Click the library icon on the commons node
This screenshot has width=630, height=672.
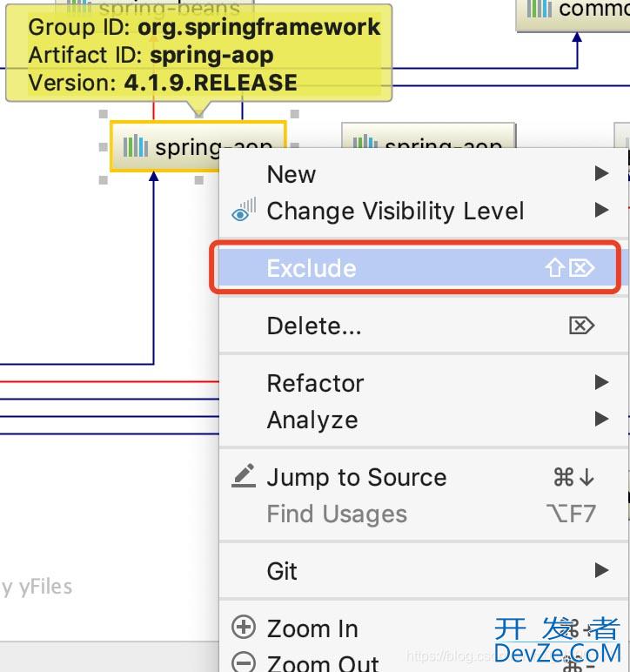click(x=539, y=9)
